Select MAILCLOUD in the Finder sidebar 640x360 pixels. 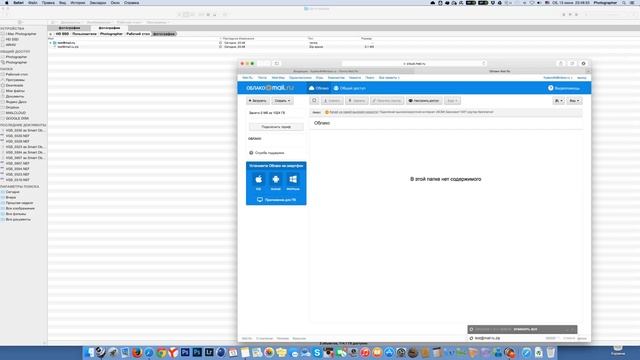pos(16,113)
